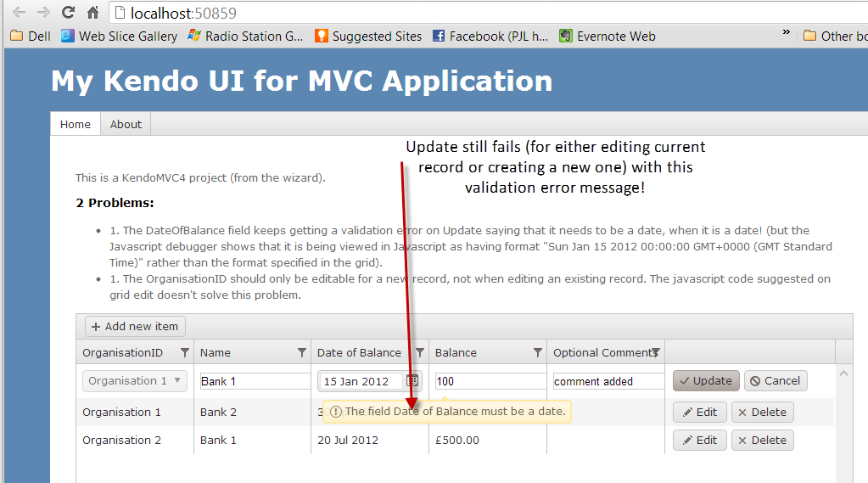Open the Optional Comments column filter
Image resolution: width=868 pixels, height=483 pixels.
[x=655, y=352]
